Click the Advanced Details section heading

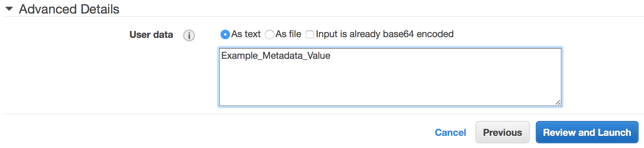pyautogui.click(x=69, y=9)
